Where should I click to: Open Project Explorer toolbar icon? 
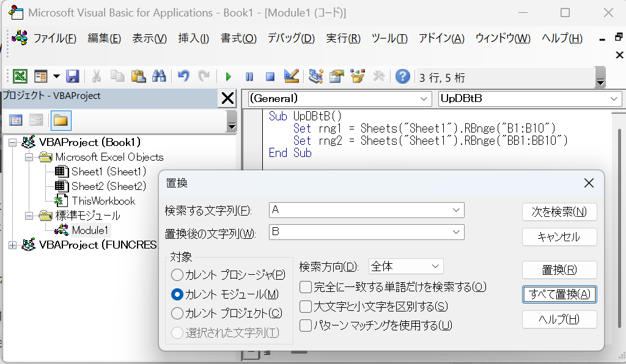pyautogui.click(x=316, y=76)
